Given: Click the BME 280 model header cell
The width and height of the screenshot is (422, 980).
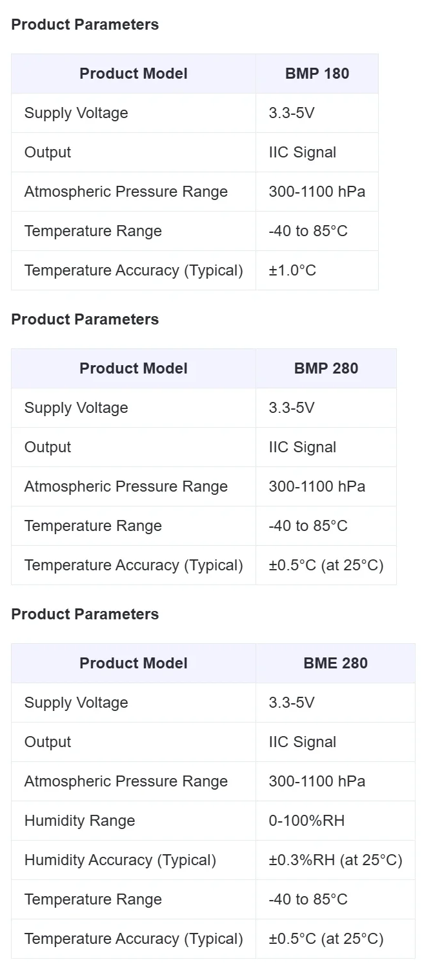Looking at the screenshot, I should pyautogui.click(x=336, y=663).
